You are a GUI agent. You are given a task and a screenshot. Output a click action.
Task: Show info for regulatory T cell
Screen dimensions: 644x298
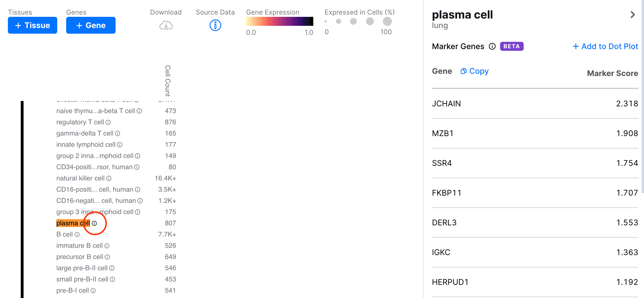[x=108, y=122]
